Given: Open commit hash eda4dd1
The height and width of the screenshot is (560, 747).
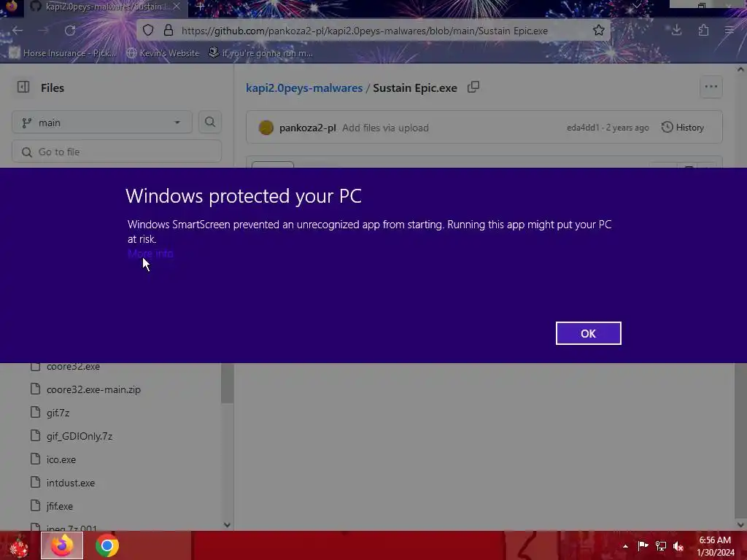Looking at the screenshot, I should point(583,128).
